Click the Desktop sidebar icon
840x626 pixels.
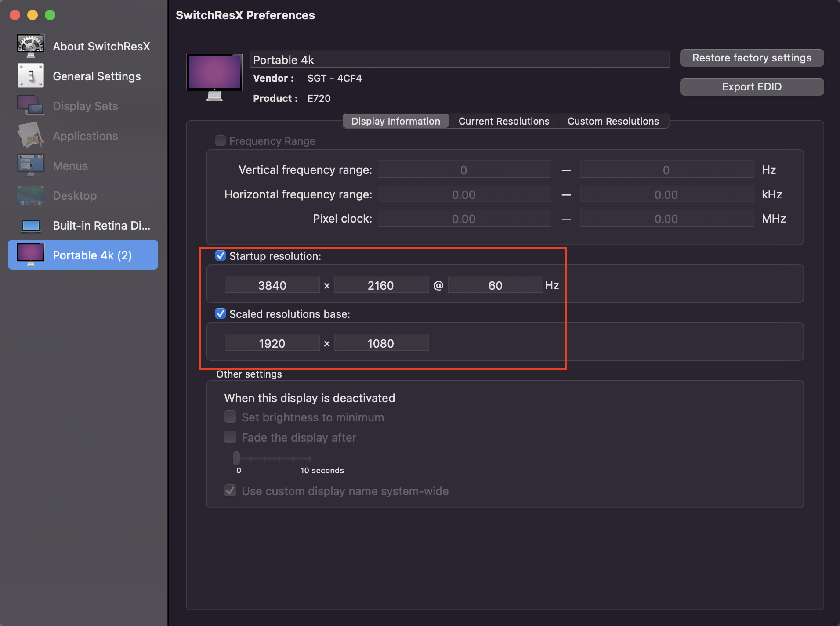pyautogui.click(x=30, y=195)
